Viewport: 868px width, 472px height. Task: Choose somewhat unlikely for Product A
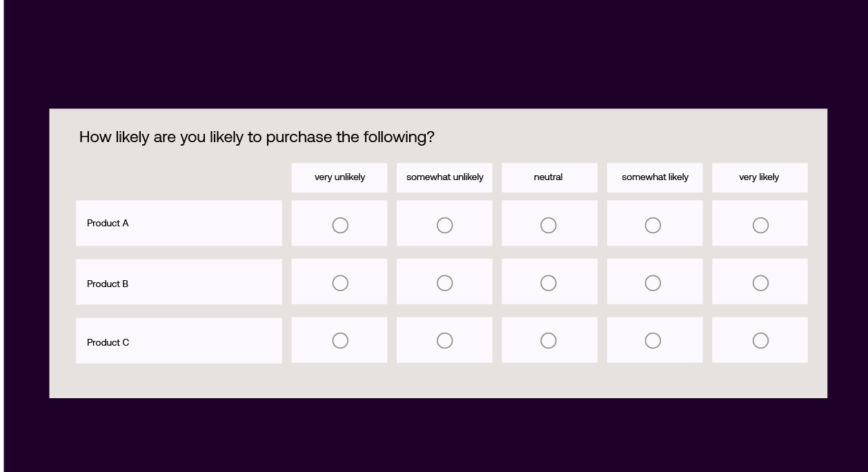[445, 226]
